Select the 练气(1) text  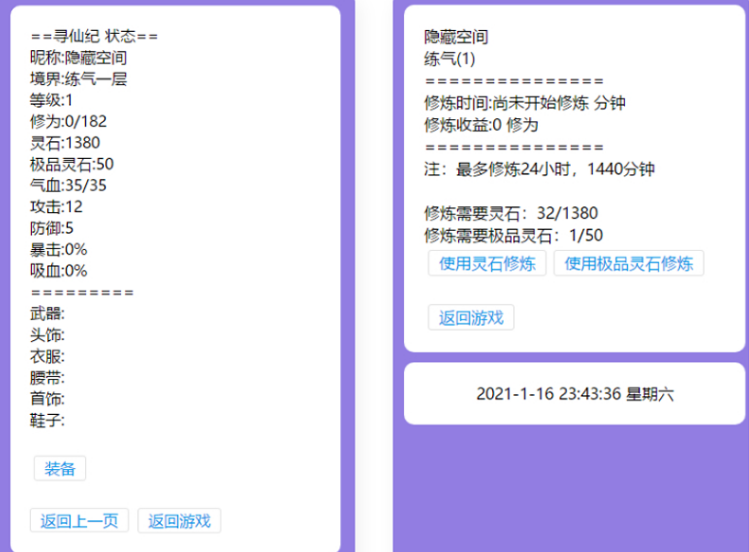coord(449,59)
